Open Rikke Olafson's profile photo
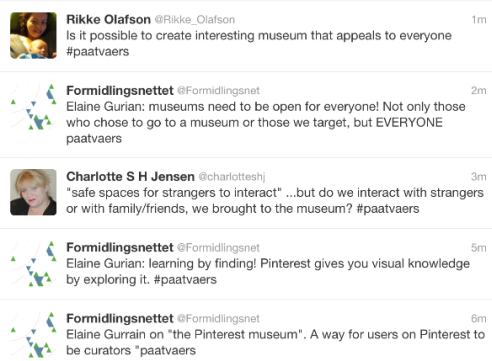The width and height of the screenshot is (492, 361). pos(33,35)
